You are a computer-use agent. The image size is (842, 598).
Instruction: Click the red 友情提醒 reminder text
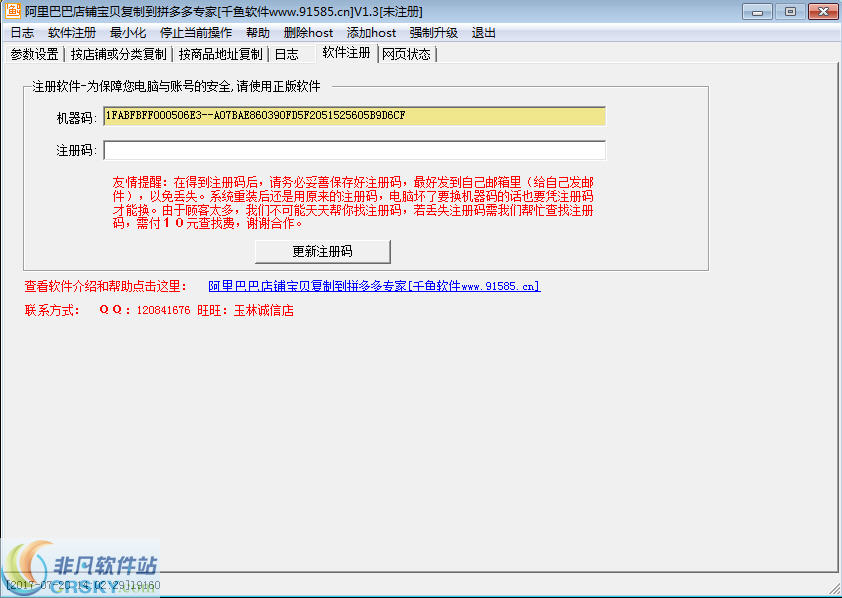[x=353, y=203]
